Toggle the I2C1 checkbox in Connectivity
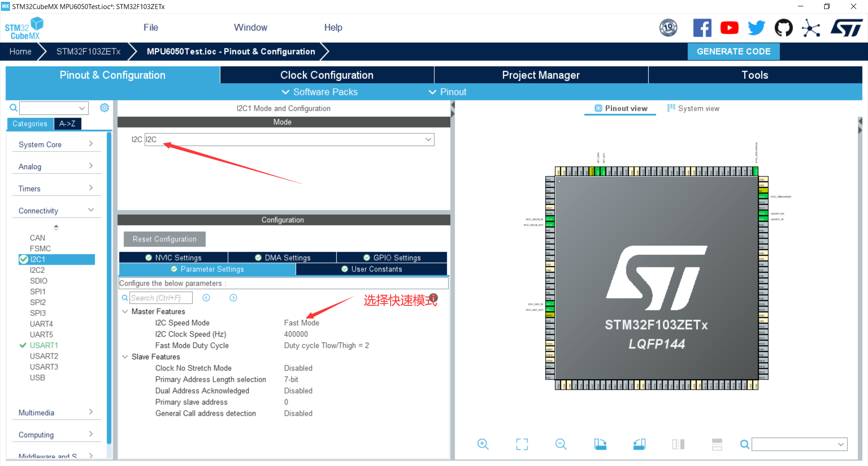This screenshot has height=466, width=868. click(24, 259)
